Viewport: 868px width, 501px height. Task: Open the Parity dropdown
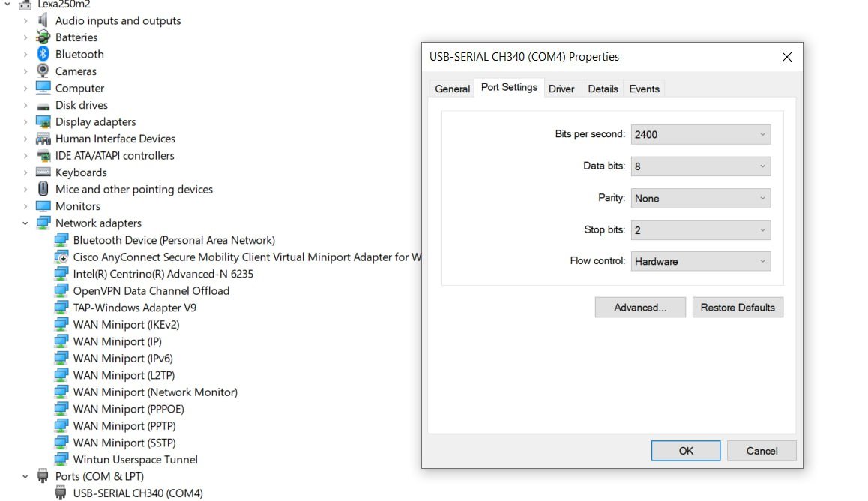(700, 199)
